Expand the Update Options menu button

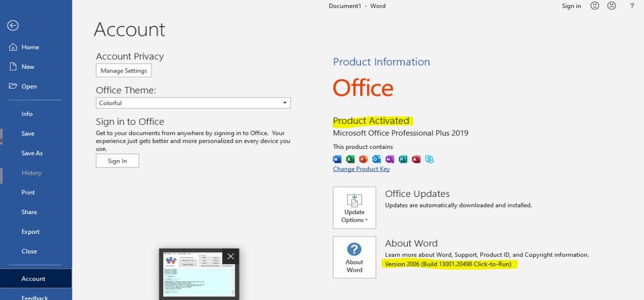point(355,208)
